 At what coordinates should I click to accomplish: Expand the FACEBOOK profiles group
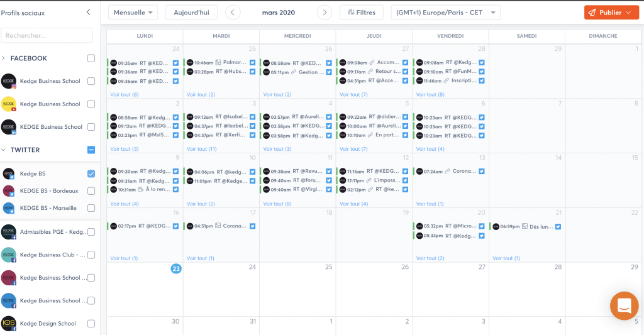click(3, 58)
